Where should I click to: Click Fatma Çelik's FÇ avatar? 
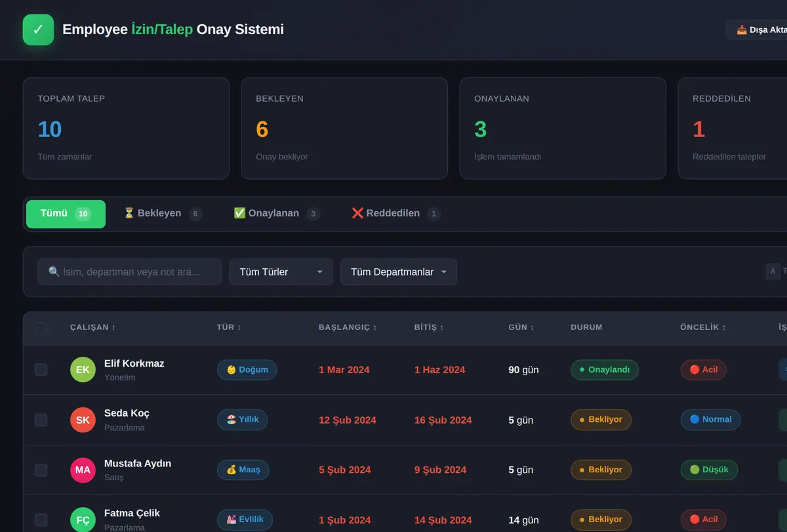pos(83,520)
